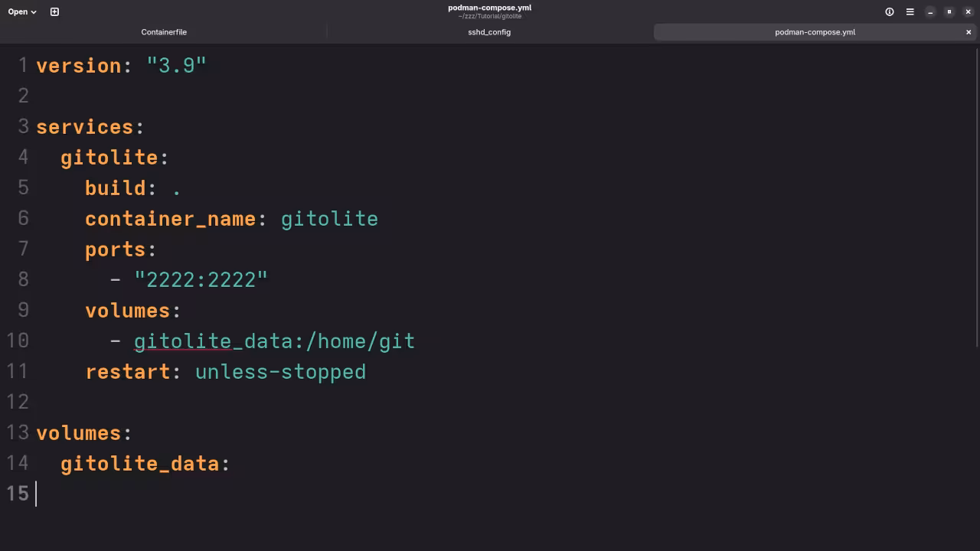The image size is (980, 551).
Task: Click on the "2222:2222" port value
Action: tap(201, 280)
